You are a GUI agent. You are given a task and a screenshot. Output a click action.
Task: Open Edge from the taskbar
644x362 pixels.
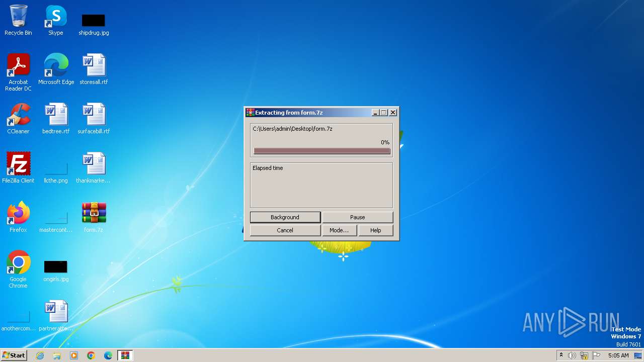(x=108, y=355)
